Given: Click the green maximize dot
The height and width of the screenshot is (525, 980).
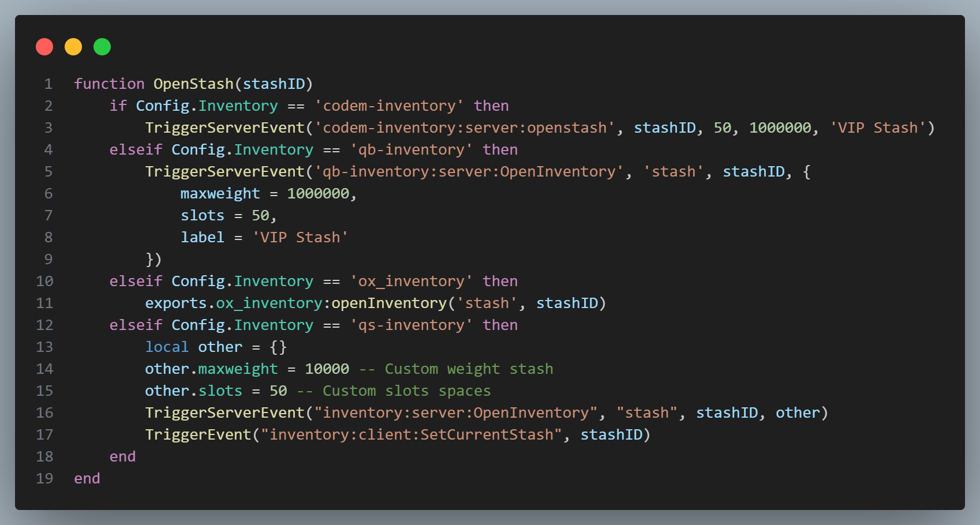Looking at the screenshot, I should pos(102,47).
